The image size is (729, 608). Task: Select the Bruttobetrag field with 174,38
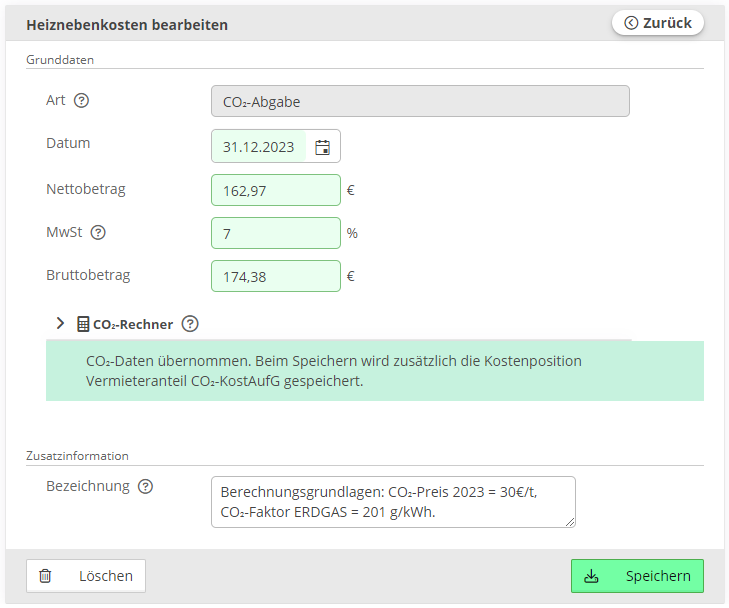click(276, 276)
